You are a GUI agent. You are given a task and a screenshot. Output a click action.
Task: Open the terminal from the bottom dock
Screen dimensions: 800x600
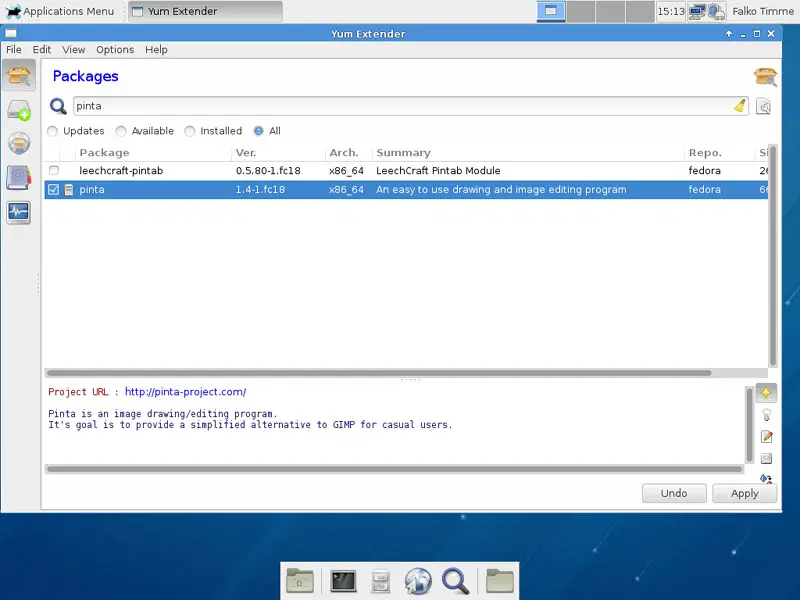[x=343, y=581]
